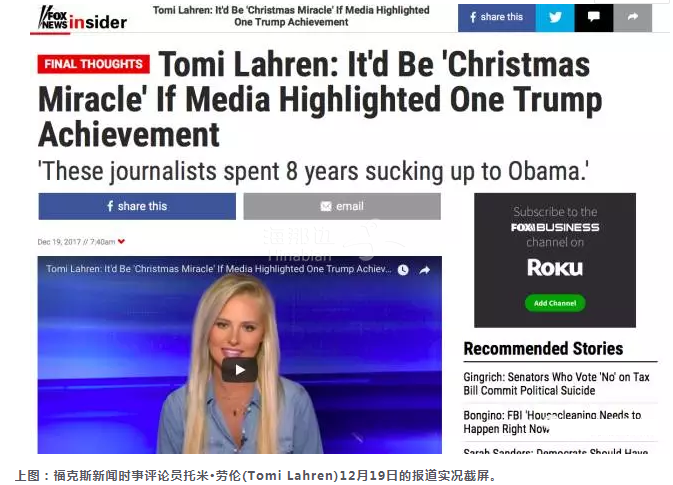Click the main article headline

tap(320, 99)
